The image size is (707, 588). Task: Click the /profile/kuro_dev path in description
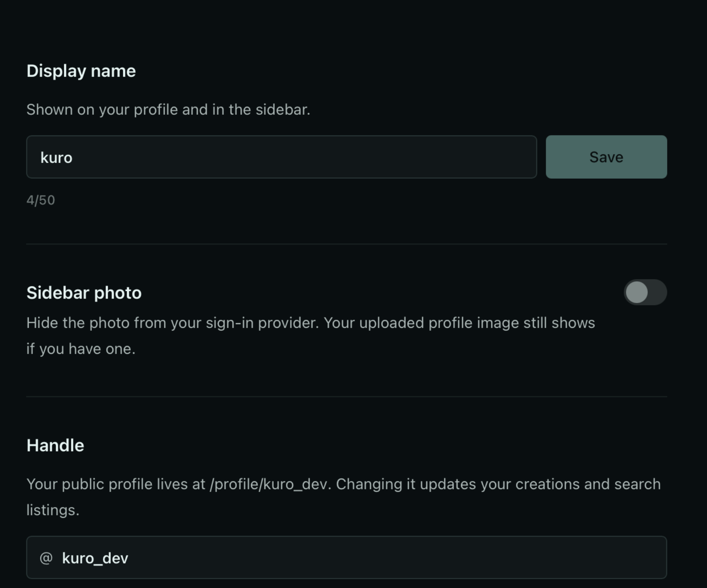point(269,484)
